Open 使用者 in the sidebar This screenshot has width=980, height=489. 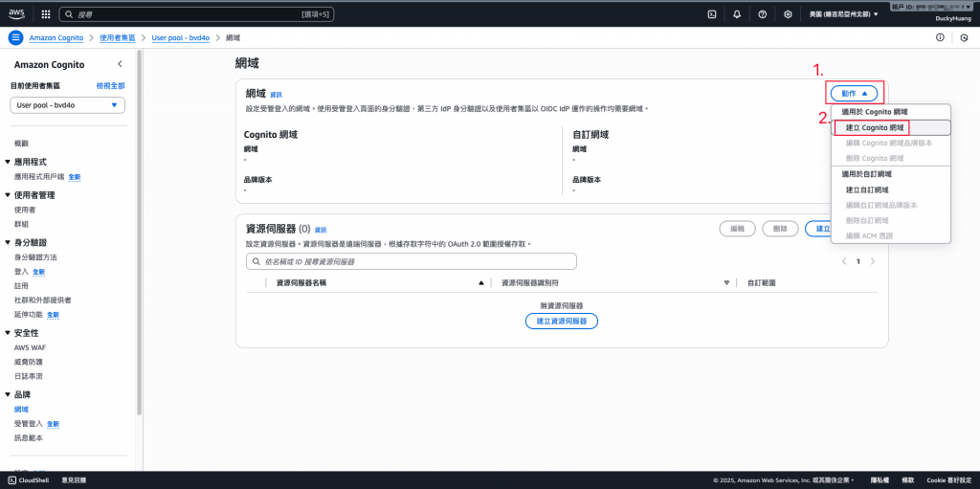pos(24,210)
